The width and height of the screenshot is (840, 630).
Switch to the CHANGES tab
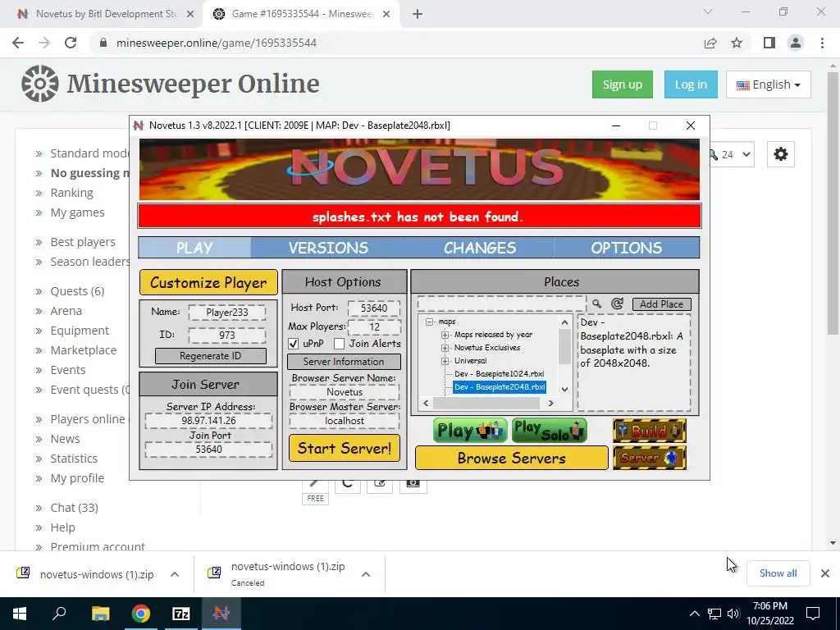pyautogui.click(x=479, y=248)
